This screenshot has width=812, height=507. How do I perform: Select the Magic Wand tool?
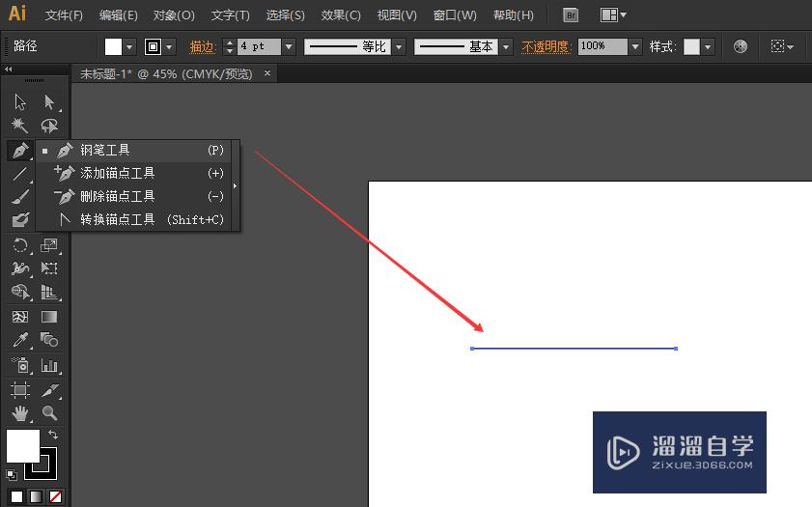(20, 126)
